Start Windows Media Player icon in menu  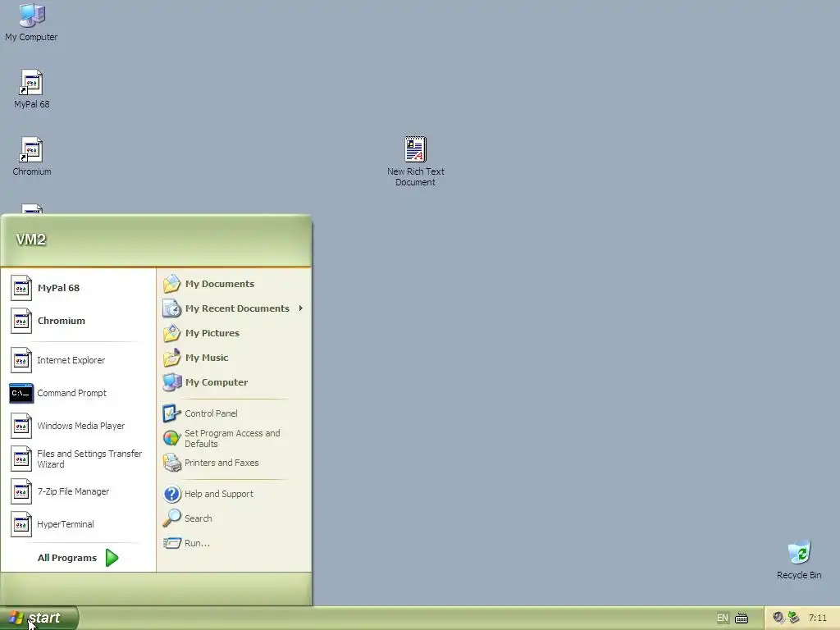[x=21, y=426]
